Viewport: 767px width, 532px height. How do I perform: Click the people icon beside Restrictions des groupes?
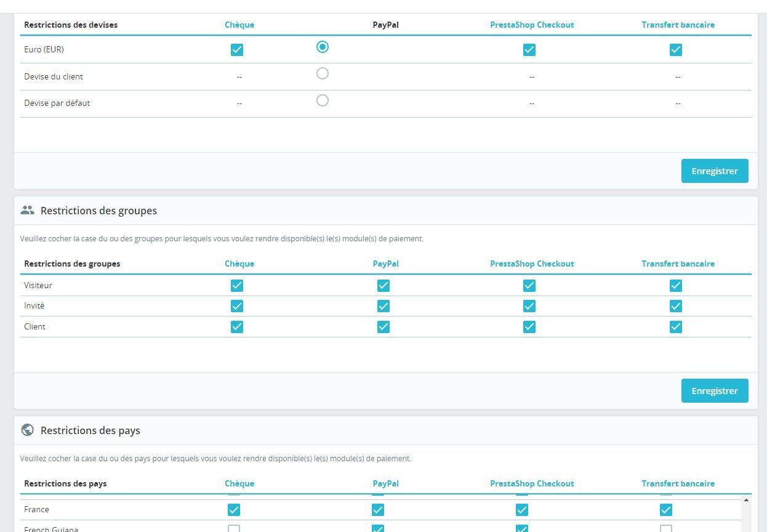pos(27,211)
